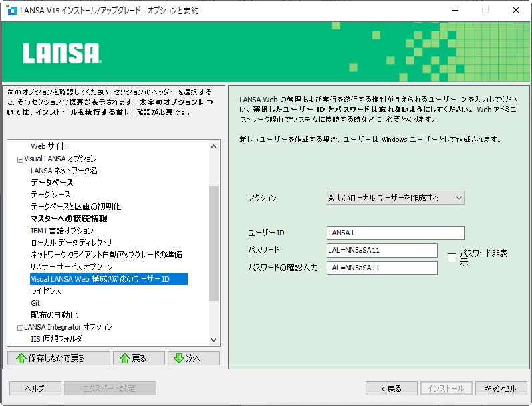
Task: Click green up arrow on 保存しないで戻る
Action: click(21, 358)
